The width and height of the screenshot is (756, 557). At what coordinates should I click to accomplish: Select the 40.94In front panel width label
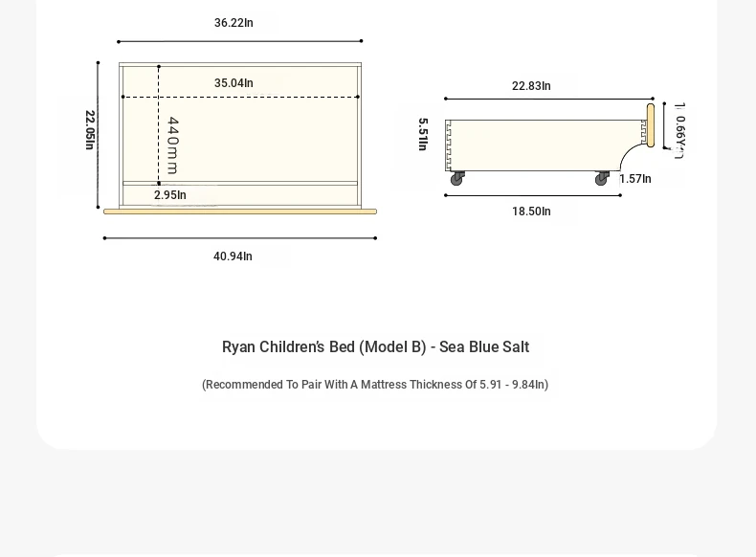(233, 256)
